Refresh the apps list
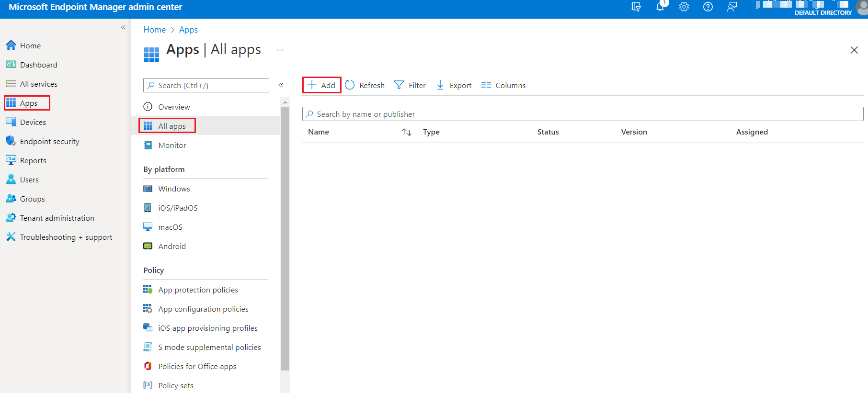 [365, 85]
